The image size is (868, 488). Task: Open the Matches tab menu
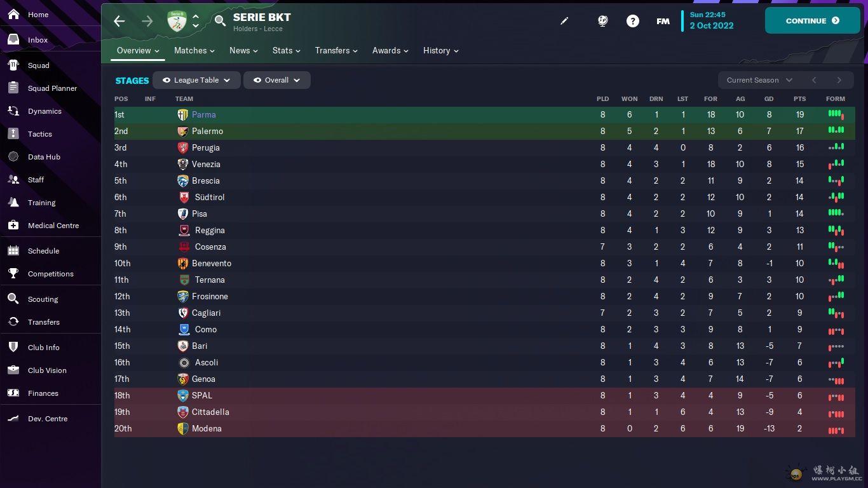tap(194, 51)
